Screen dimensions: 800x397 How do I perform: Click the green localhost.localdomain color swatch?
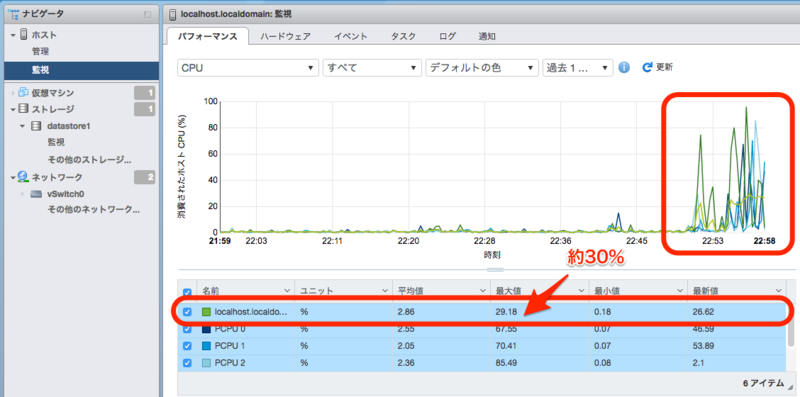[206, 312]
